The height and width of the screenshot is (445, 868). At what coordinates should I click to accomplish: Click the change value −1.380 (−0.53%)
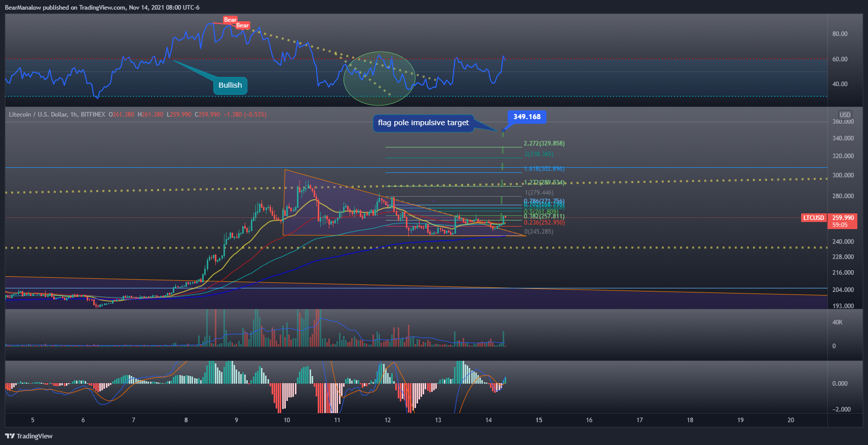coord(245,115)
